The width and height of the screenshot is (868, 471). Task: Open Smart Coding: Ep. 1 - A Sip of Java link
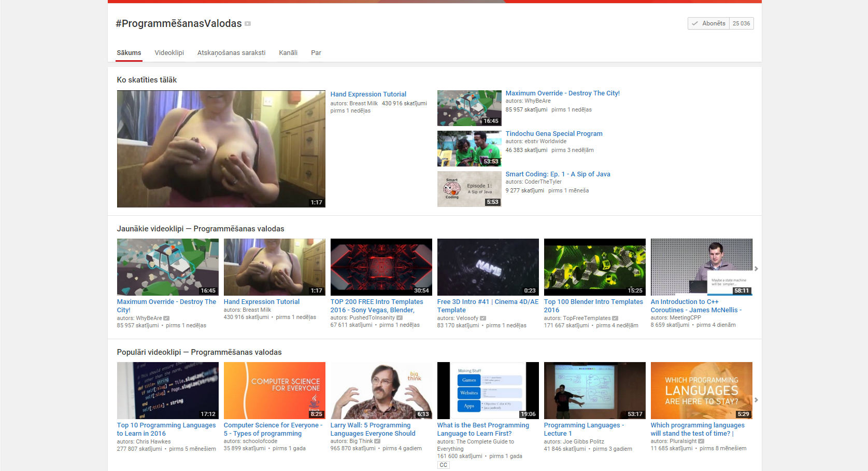558,174
